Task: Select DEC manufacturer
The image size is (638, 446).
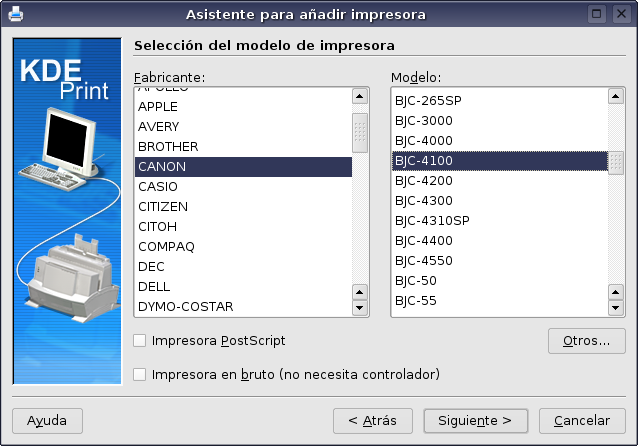Action: [243, 267]
